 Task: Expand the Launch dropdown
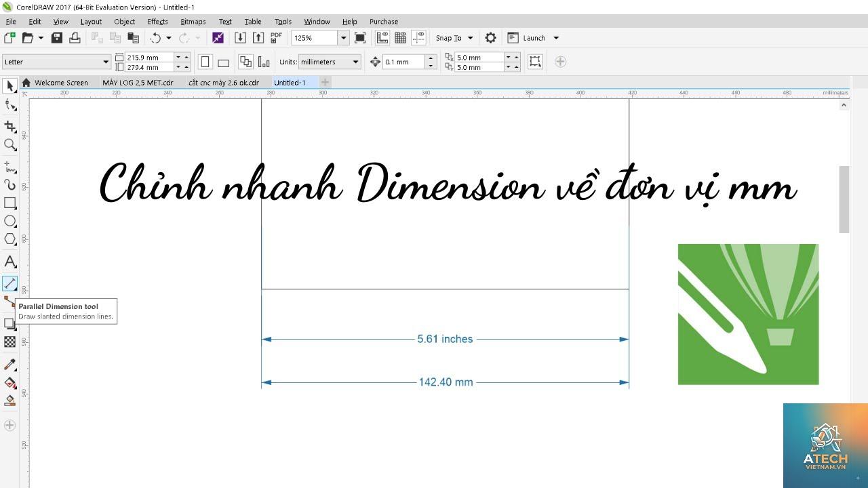(x=556, y=38)
